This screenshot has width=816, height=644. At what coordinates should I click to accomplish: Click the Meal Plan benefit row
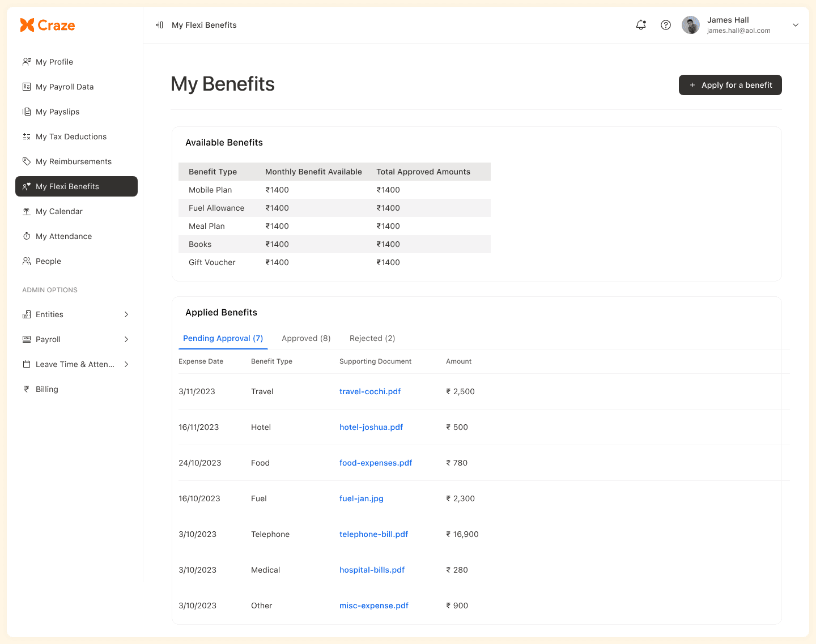click(x=334, y=226)
